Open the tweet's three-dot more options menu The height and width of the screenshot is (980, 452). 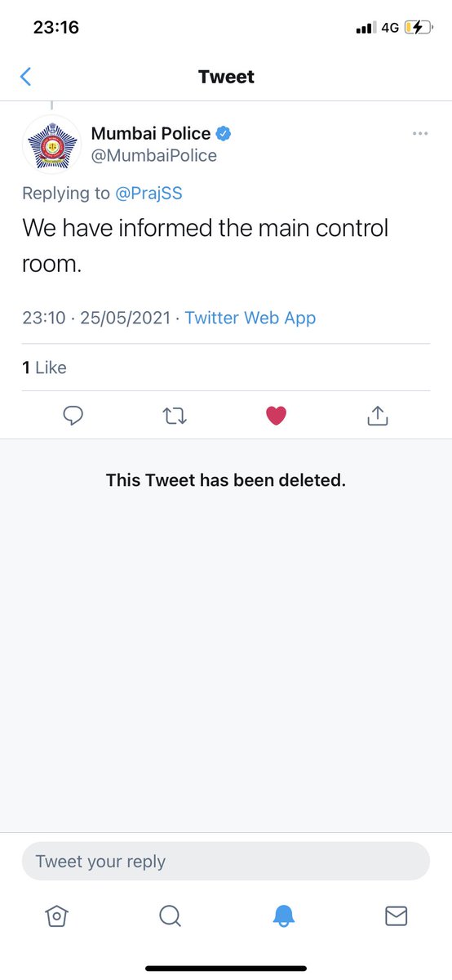pyautogui.click(x=420, y=133)
